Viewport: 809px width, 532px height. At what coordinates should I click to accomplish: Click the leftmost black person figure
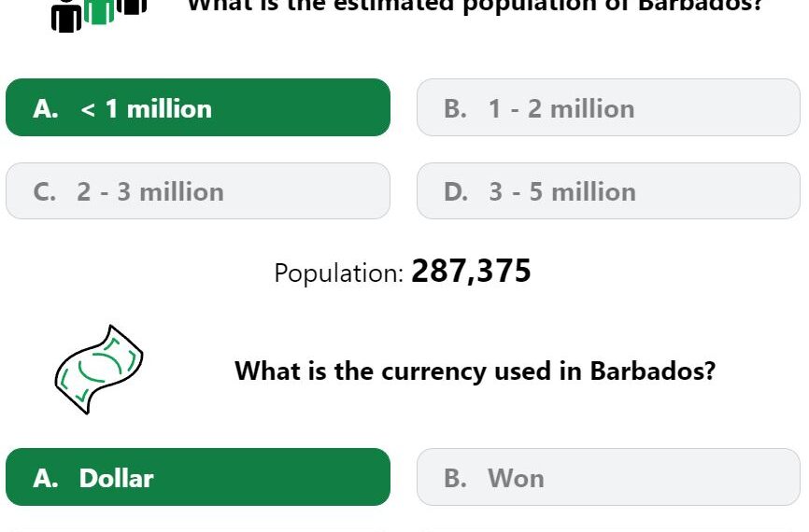point(66,17)
